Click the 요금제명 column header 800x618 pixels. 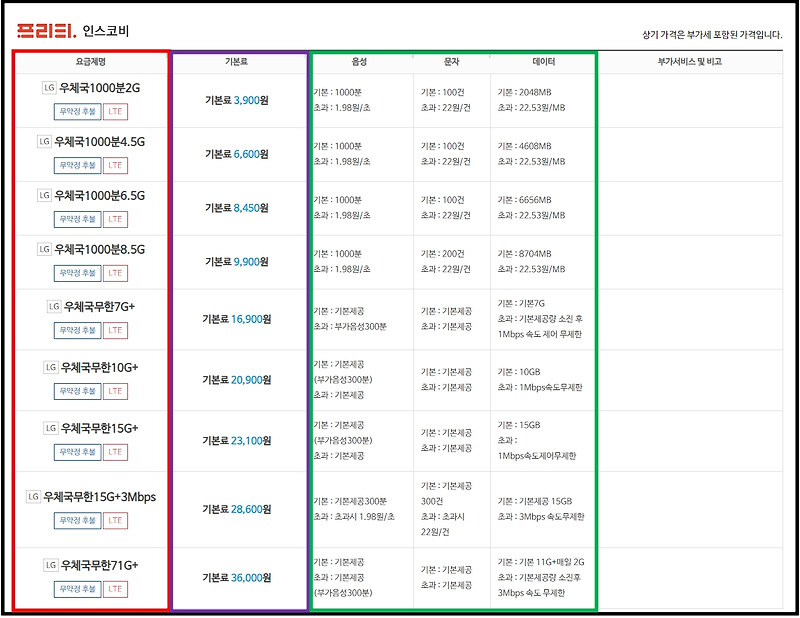[x=90, y=62]
